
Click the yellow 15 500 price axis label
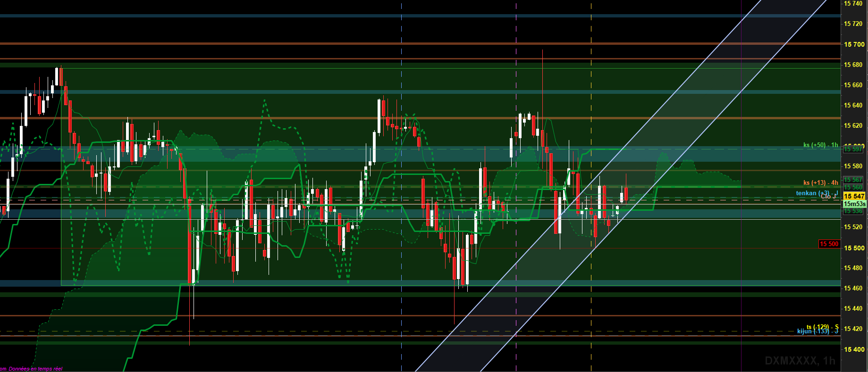coord(854,248)
